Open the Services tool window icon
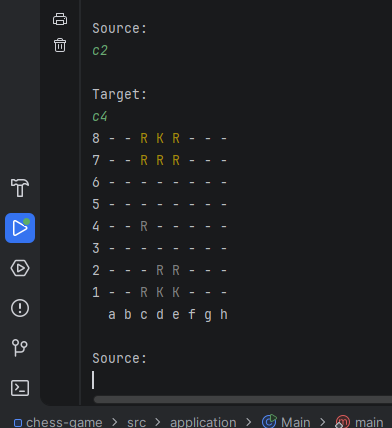392x428 pixels. 20,268
